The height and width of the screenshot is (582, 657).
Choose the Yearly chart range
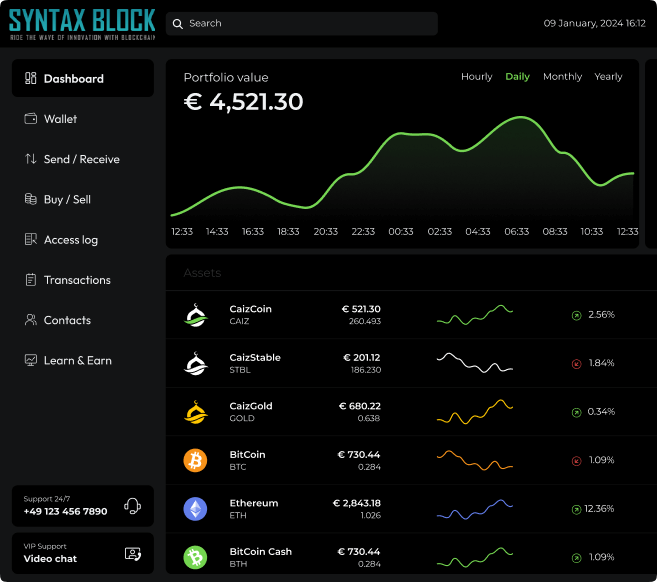(608, 77)
